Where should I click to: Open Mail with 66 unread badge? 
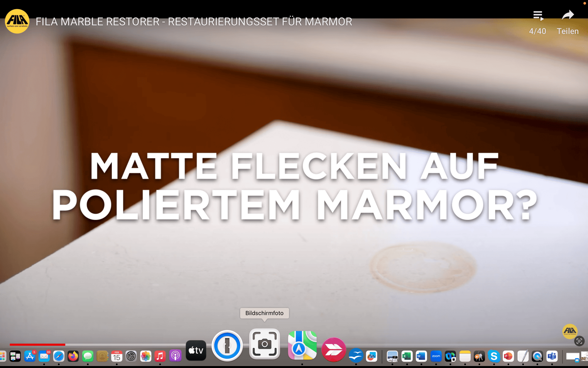tap(44, 356)
